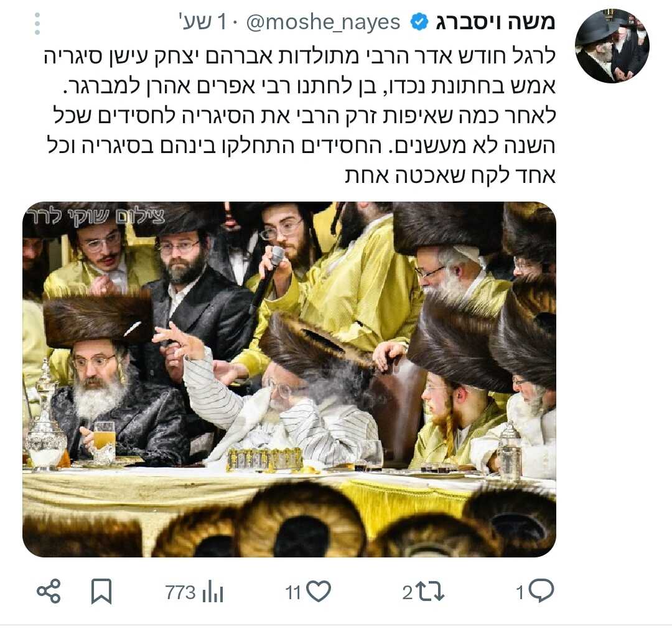The height and width of the screenshot is (629, 672).
Task: Open the author's round profile avatar
Action: [x=612, y=46]
